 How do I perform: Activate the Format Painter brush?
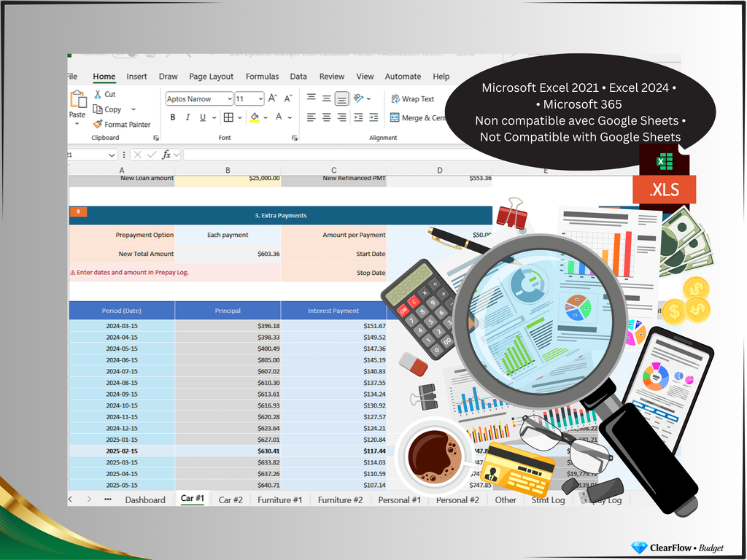[122, 124]
